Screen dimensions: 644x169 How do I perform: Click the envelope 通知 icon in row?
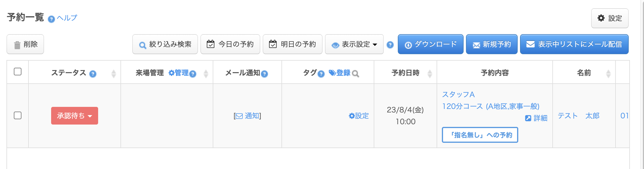coord(239,116)
